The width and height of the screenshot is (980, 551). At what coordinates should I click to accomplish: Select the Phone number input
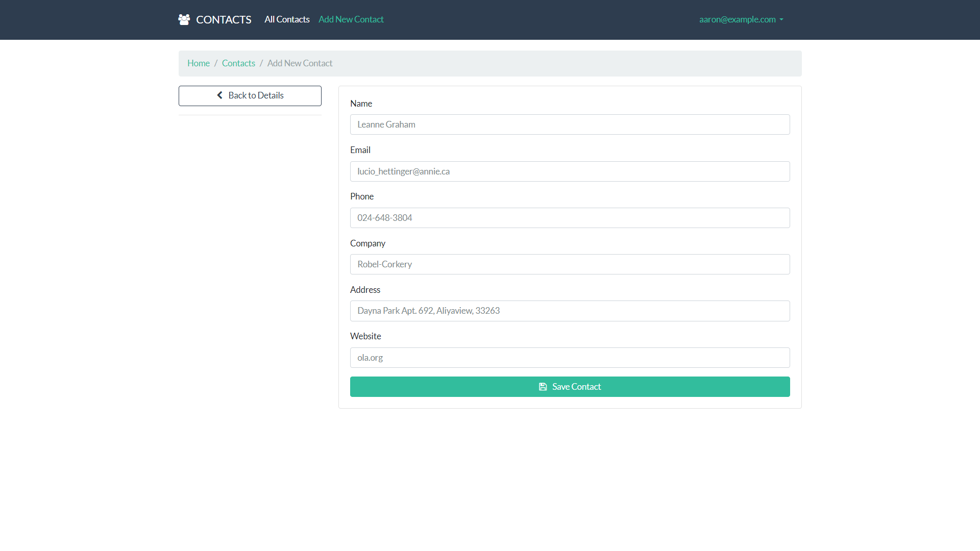(570, 218)
